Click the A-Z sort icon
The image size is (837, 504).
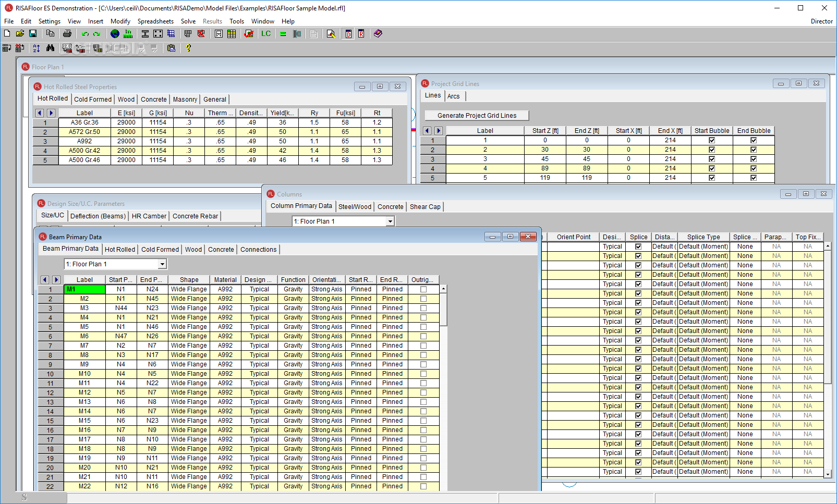(x=37, y=48)
